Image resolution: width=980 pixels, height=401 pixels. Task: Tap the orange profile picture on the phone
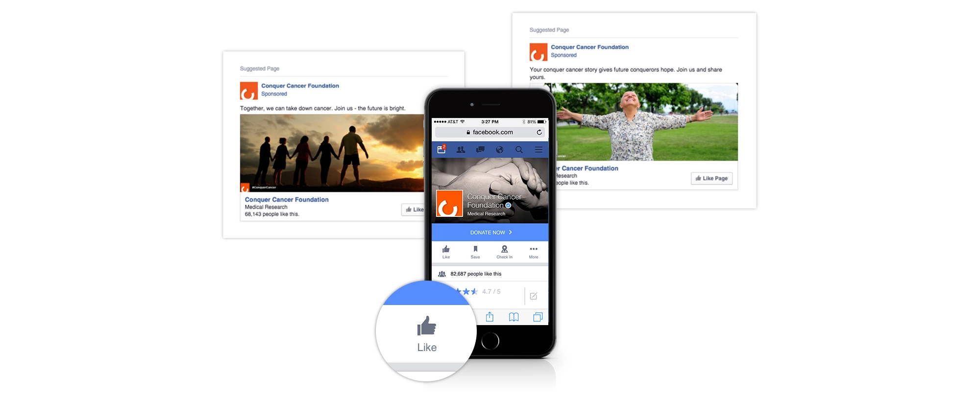(x=449, y=203)
